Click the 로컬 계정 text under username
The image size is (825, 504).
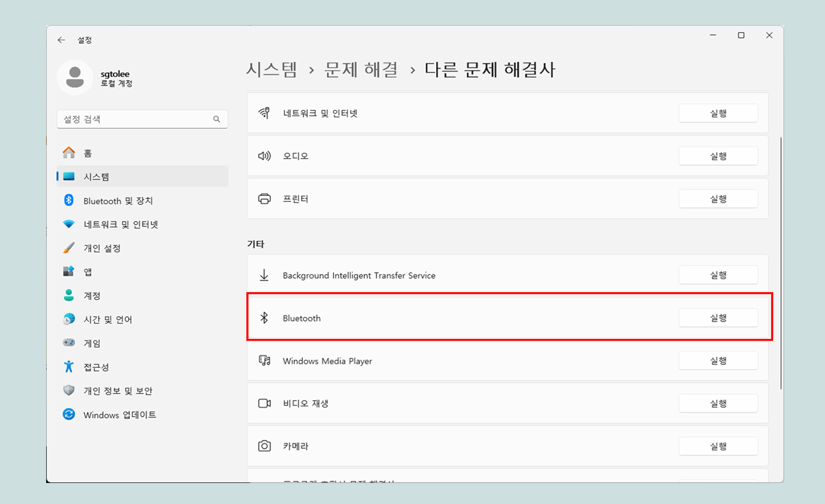(x=117, y=83)
